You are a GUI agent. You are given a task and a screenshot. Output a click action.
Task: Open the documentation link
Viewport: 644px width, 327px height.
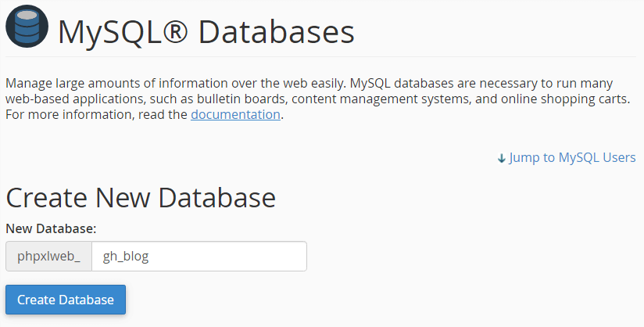(235, 114)
